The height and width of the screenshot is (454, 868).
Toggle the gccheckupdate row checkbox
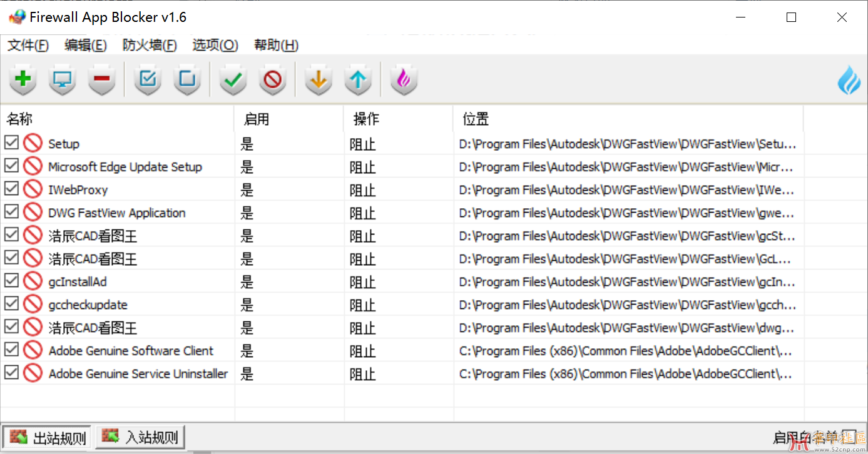[x=11, y=304]
